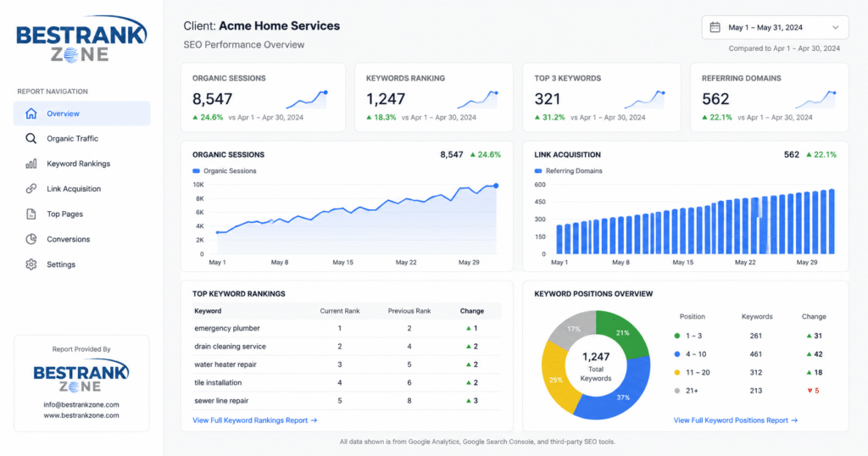Click yellow dot for positions 11 – 20
Screen dimensions: 868x456
[x=677, y=372]
